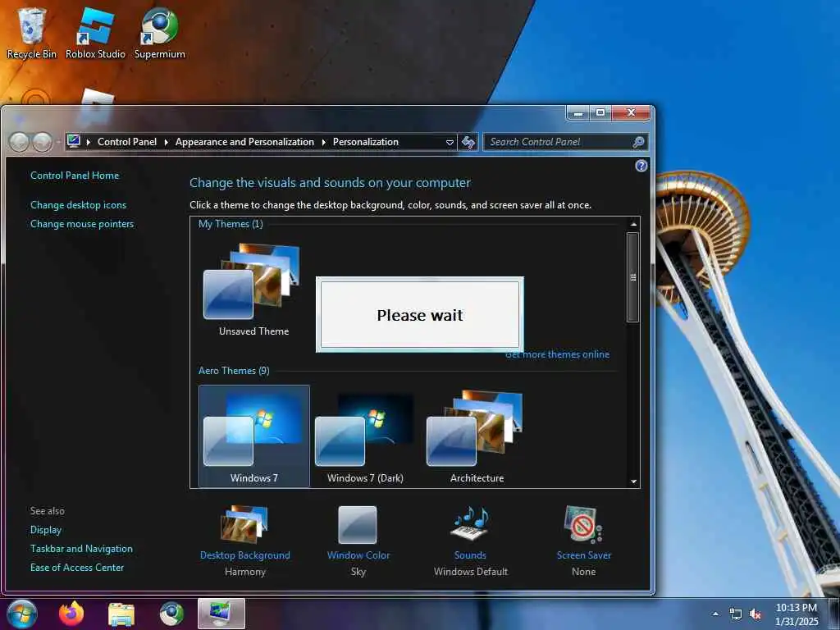Screen dimensions: 840x630
Task: Open the Desktop Background icon
Action: 244,524
